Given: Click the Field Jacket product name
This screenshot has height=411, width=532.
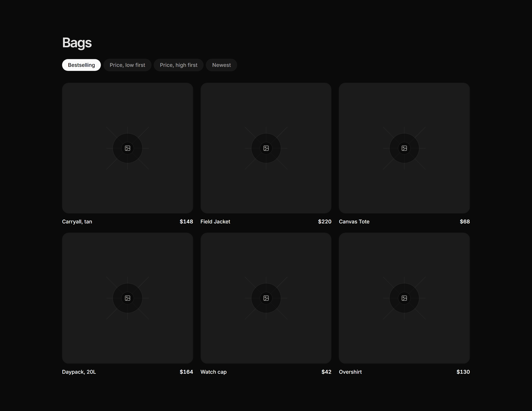Looking at the screenshot, I should (x=215, y=222).
